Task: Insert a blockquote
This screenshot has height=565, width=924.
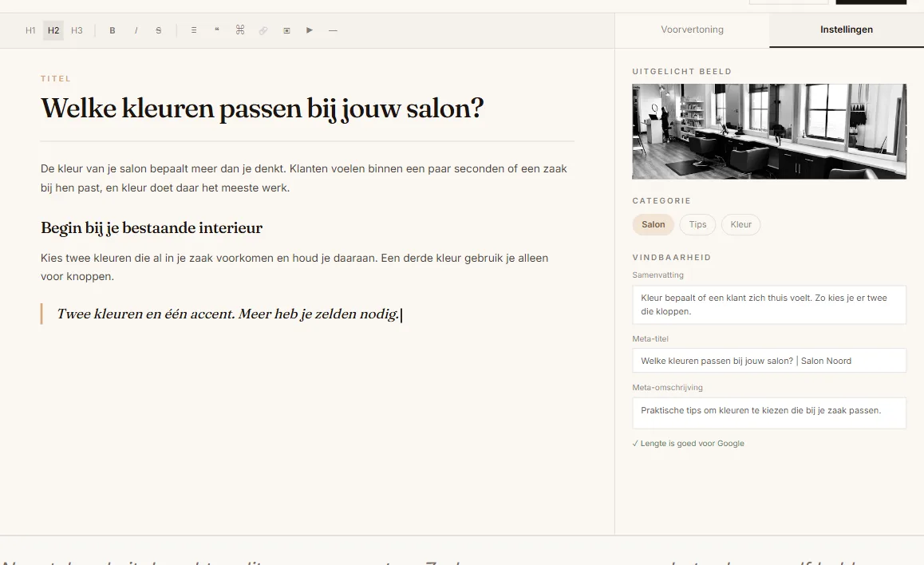Action: click(x=217, y=30)
